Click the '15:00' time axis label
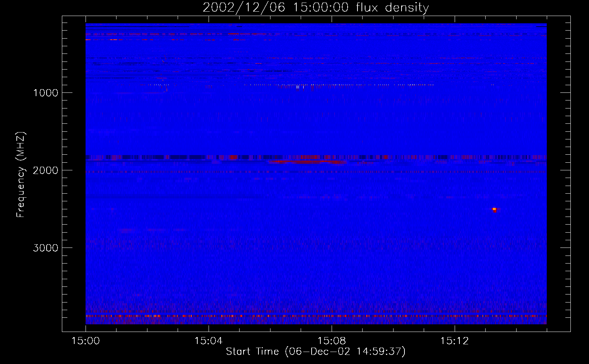The height and width of the screenshot is (364, 589). pos(86,341)
